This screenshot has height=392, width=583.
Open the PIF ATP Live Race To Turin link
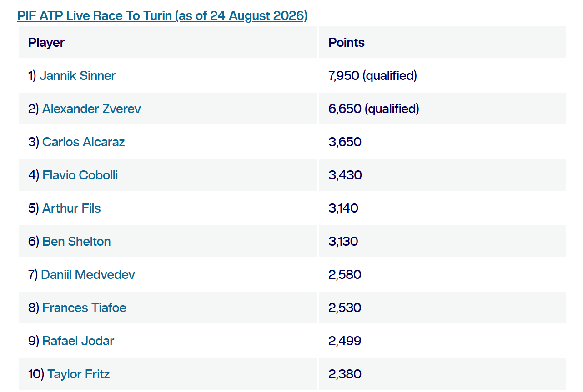(x=162, y=15)
